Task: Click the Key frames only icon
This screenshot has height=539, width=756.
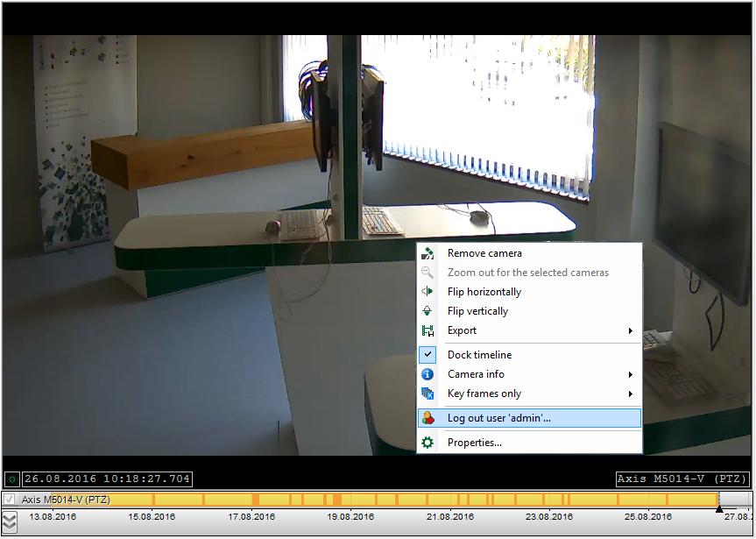Action: tap(427, 394)
